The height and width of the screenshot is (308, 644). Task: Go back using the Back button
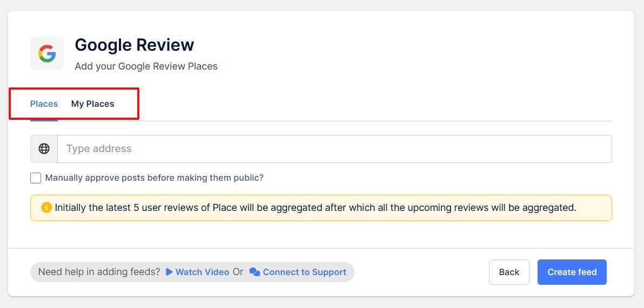(508, 272)
